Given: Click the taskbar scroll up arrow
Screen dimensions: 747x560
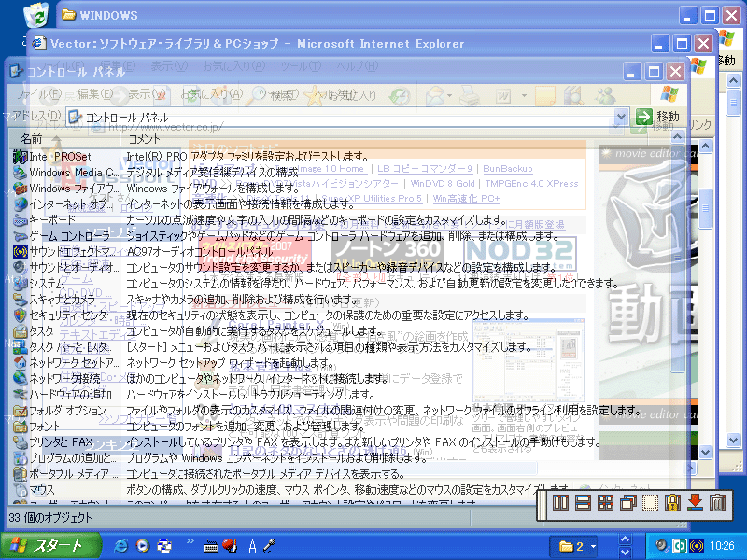Looking at the screenshot, I should pos(626,540).
